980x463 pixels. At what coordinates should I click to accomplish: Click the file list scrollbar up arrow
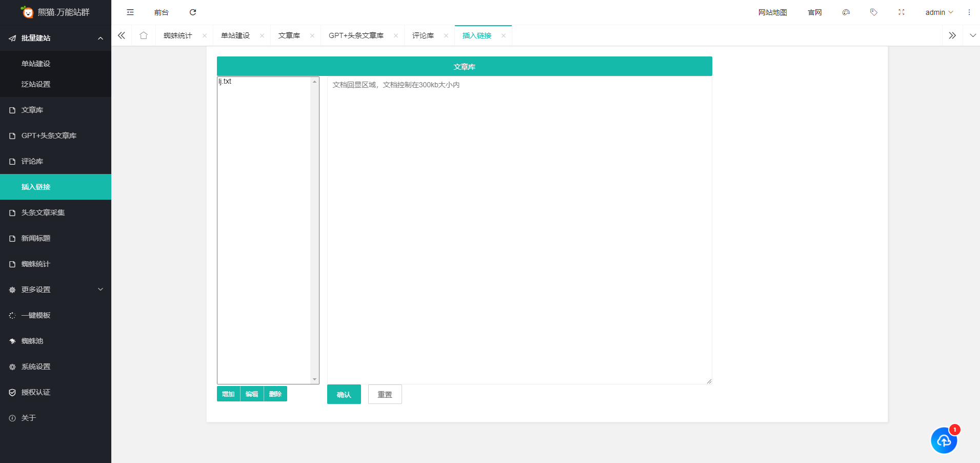pos(315,82)
